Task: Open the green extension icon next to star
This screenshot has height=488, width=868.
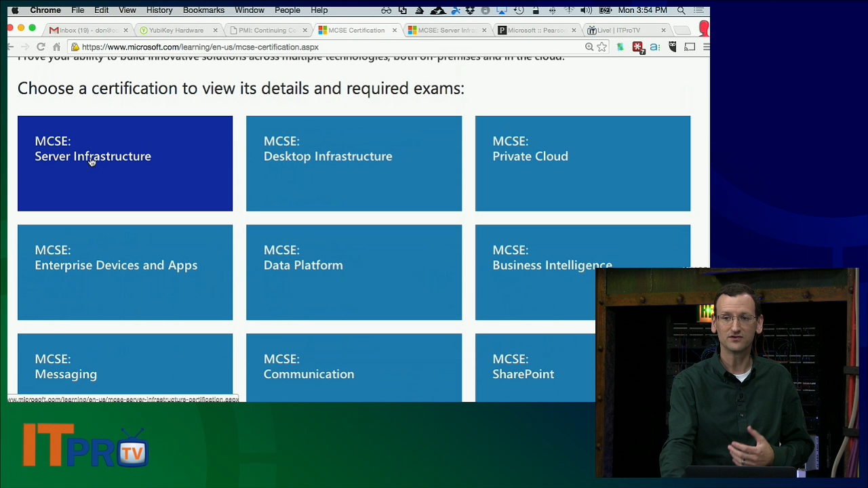Action: 620,47
